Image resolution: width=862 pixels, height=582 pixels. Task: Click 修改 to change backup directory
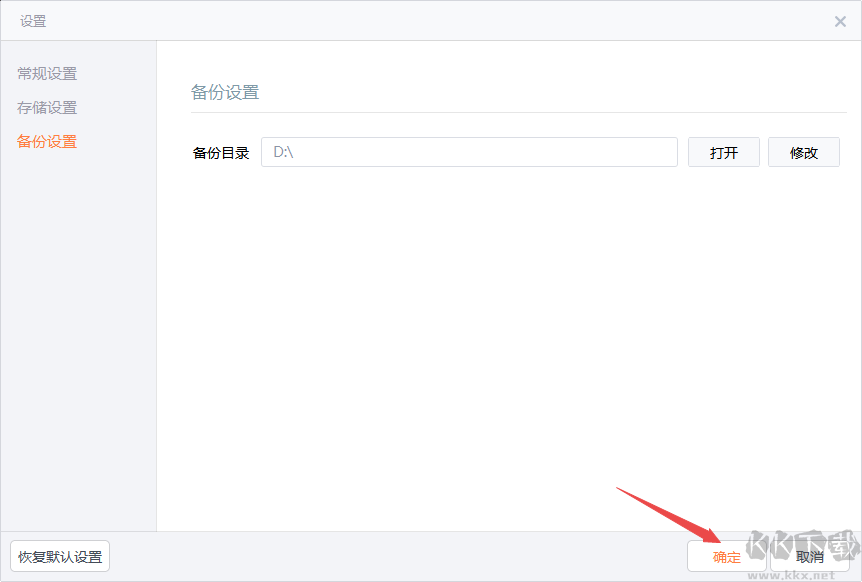tap(804, 152)
